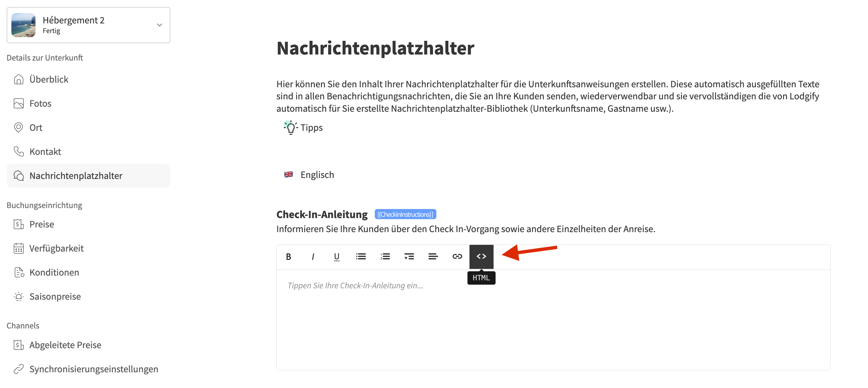Screen dimensions: 868x388
Task: Click the underline formatting icon
Action: pos(337,257)
